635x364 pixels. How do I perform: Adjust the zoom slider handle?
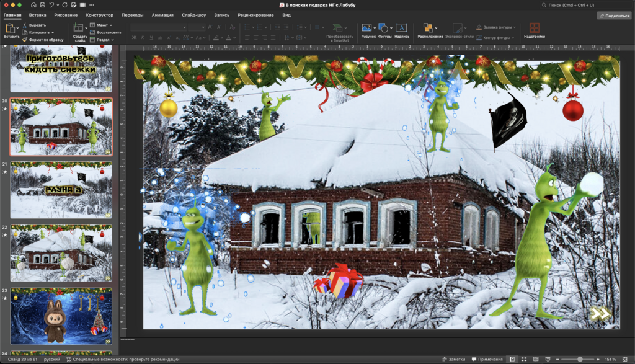[x=580, y=359]
